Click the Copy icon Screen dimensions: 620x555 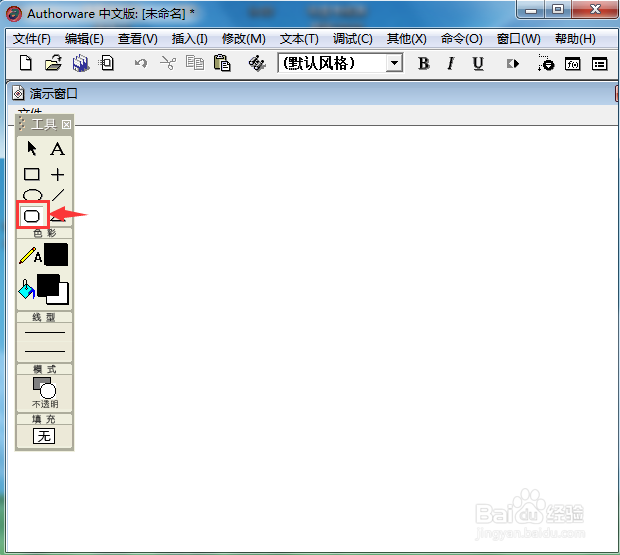pos(195,63)
